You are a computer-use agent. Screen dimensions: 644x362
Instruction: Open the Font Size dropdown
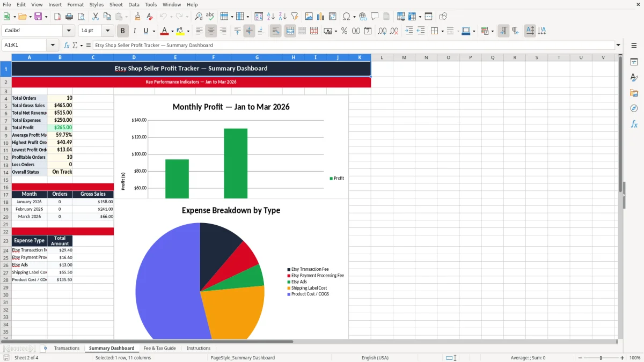pos(108,31)
